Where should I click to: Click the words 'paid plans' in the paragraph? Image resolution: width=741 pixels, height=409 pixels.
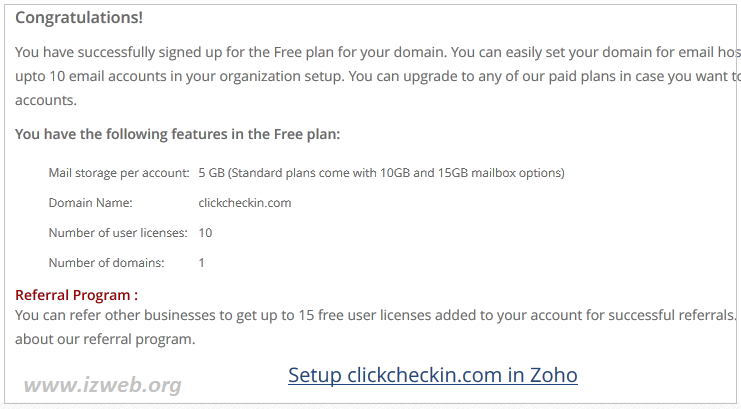[580, 76]
